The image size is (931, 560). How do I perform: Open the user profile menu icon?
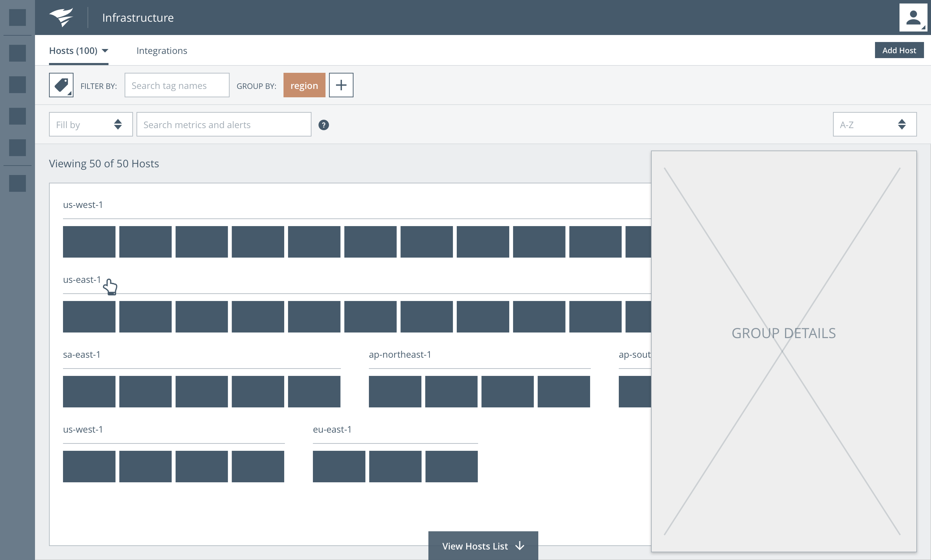(x=912, y=18)
